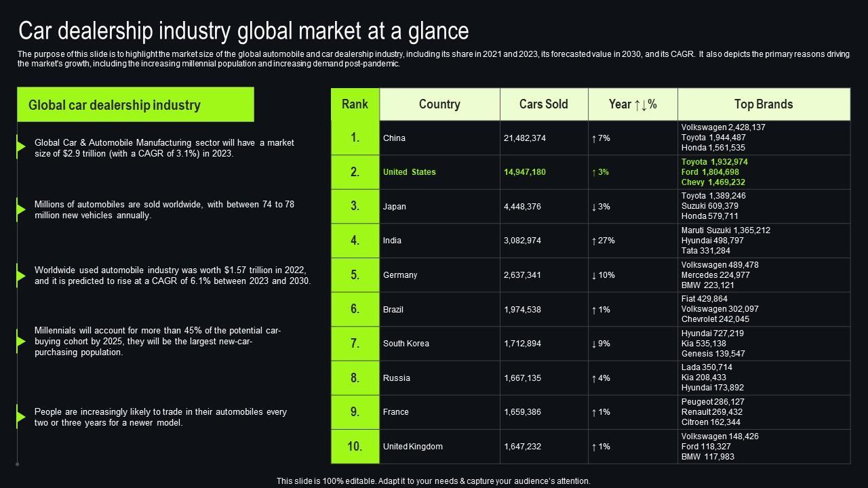Click the green arrow bullet beside the used automobile industry point
The width and height of the screenshot is (868, 488).
tap(21, 275)
